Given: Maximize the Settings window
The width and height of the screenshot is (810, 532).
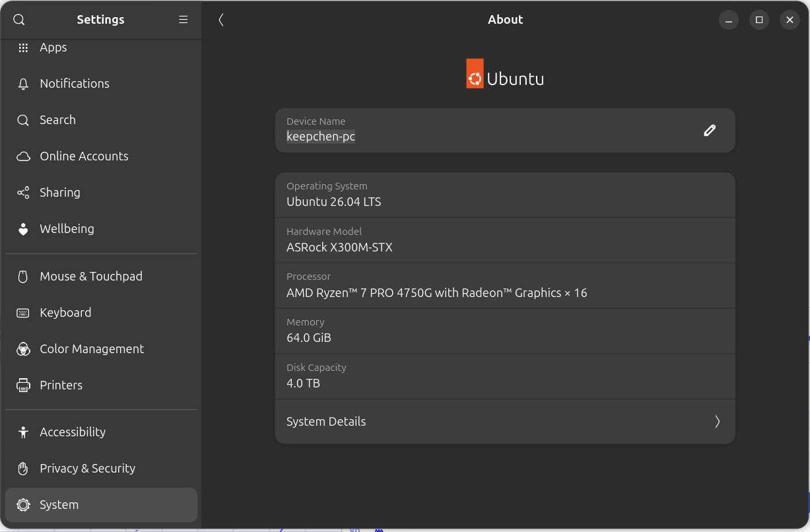Looking at the screenshot, I should tap(759, 20).
